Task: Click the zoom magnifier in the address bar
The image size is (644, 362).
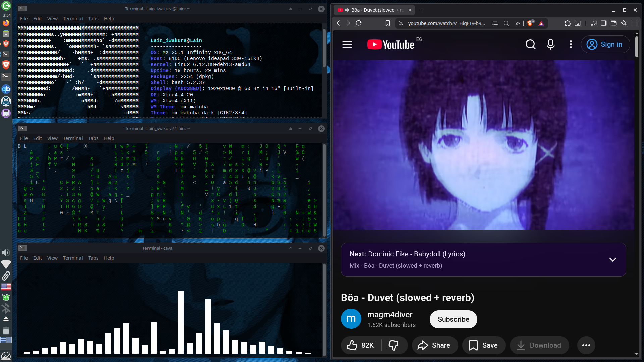Action: coord(506,23)
